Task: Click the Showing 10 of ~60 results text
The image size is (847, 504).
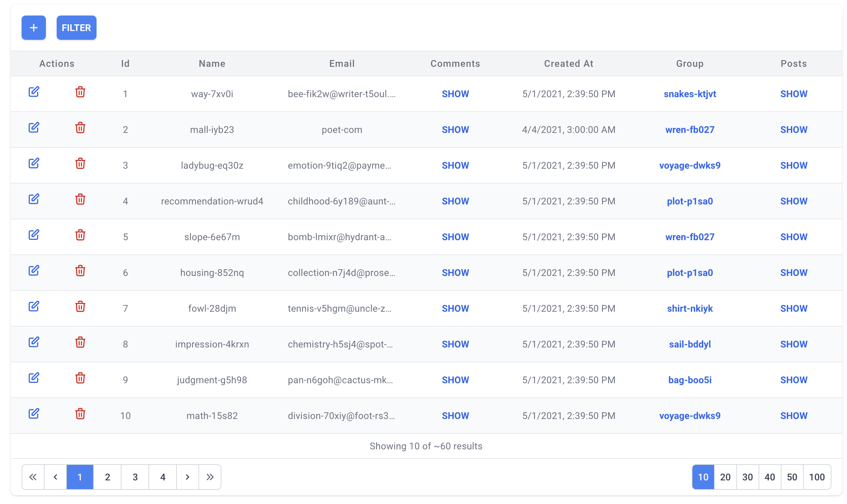Action: (x=426, y=446)
